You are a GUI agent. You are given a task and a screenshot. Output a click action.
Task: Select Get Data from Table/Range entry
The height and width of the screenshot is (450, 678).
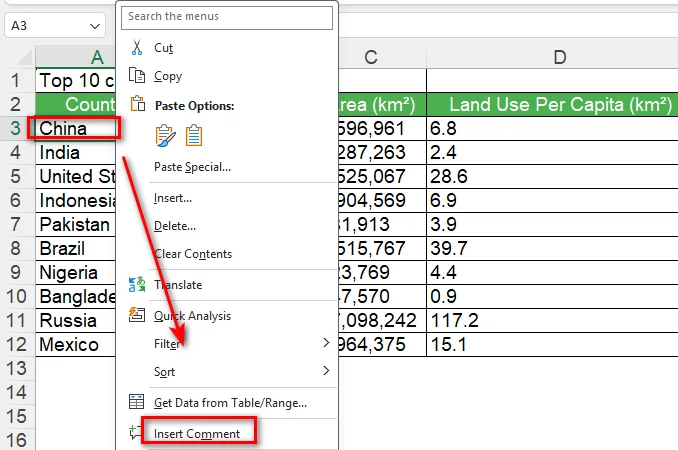point(230,403)
